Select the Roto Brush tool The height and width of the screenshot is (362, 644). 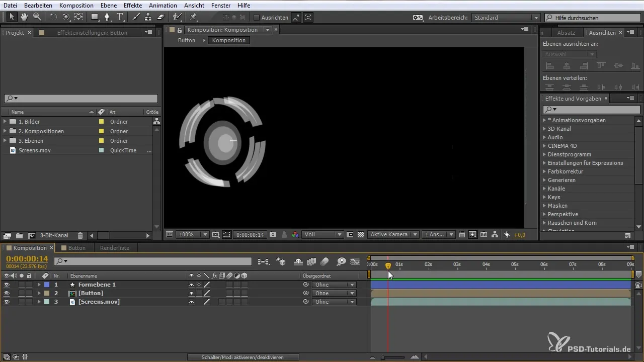pyautogui.click(x=177, y=17)
